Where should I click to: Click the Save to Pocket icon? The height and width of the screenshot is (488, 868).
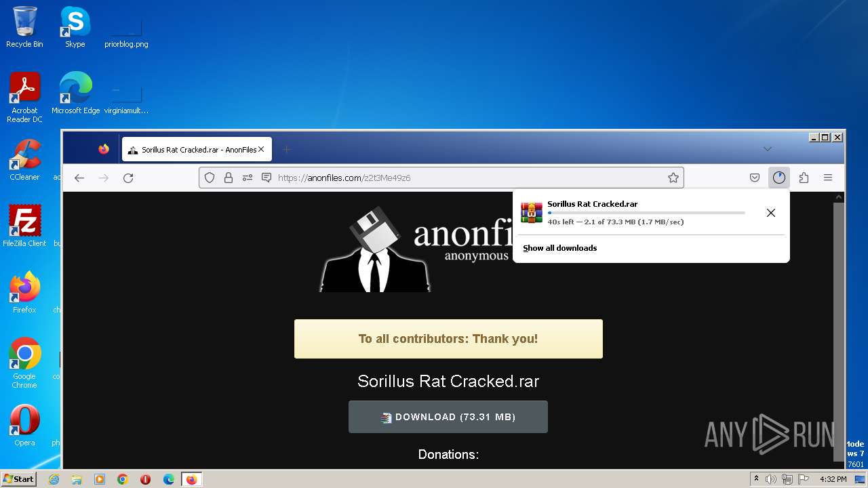click(x=755, y=178)
